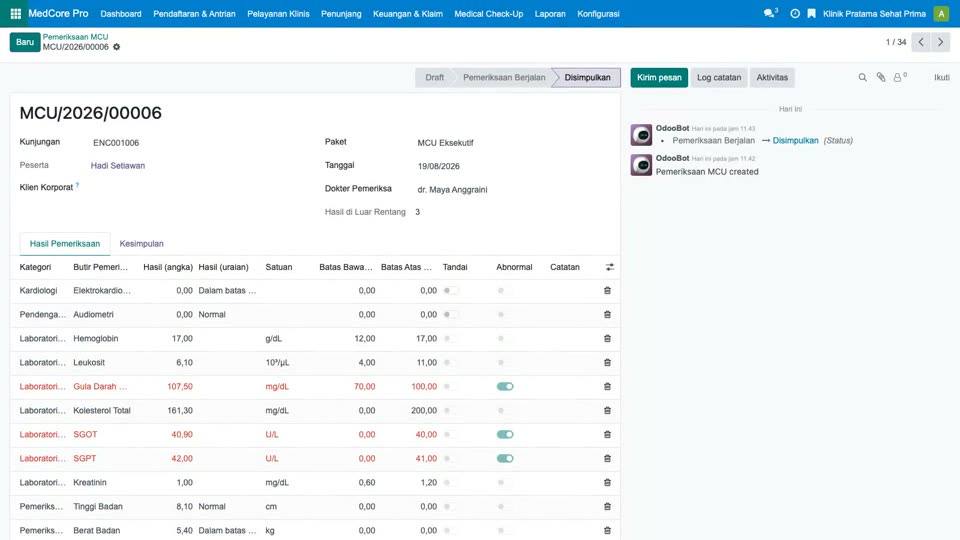The image size is (960, 540).
Task: Open record settings gear icon
Action: point(116,47)
